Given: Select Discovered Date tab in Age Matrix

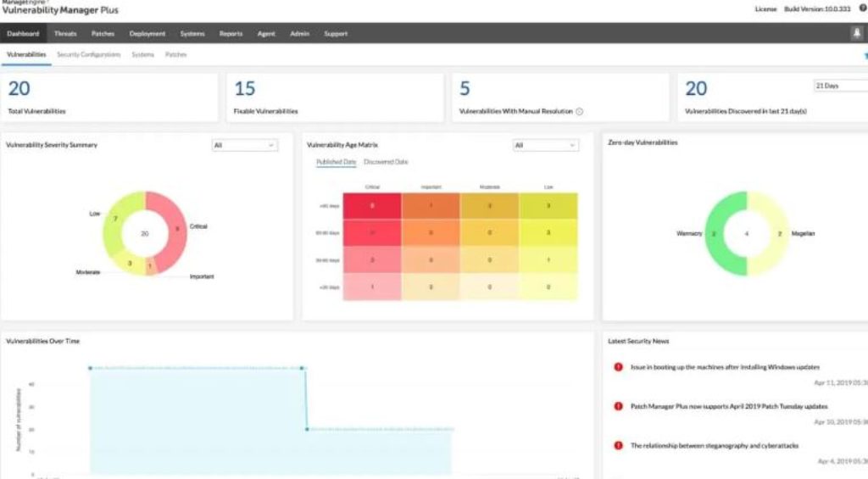Looking at the screenshot, I should [x=386, y=162].
